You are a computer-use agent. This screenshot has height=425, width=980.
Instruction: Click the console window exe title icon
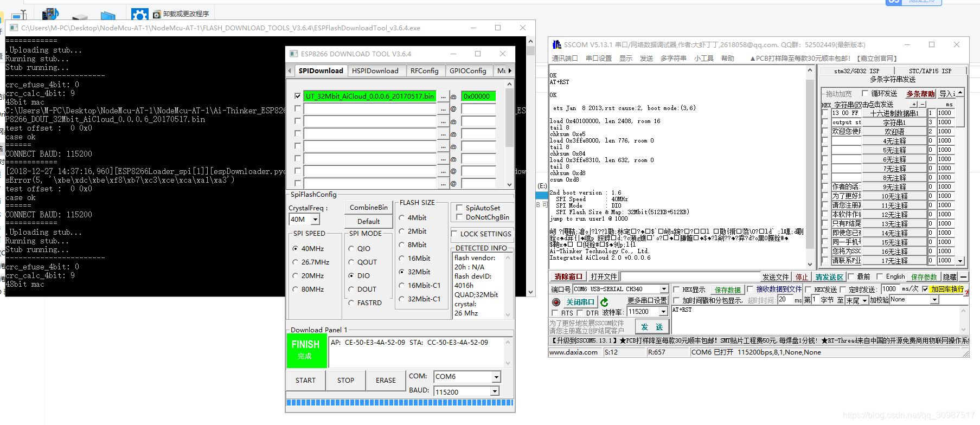15,28
